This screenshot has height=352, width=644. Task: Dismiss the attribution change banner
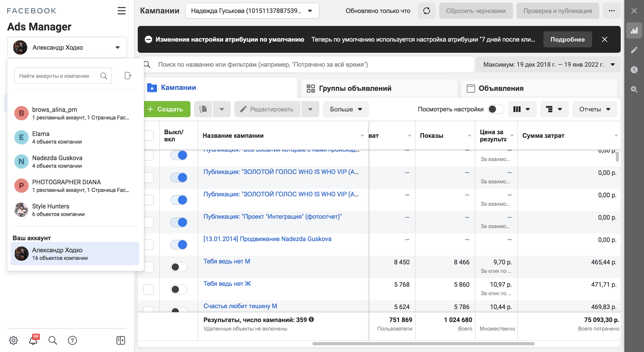604,39
